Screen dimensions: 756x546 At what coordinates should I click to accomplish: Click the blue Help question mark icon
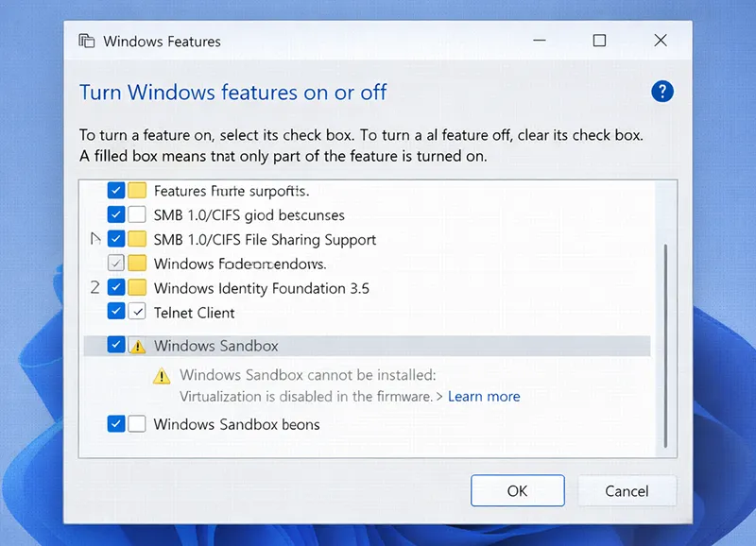click(x=662, y=92)
